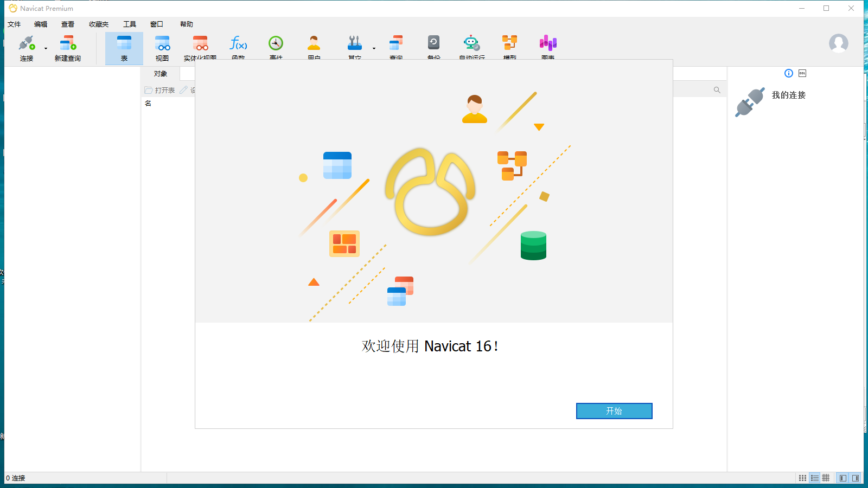The width and height of the screenshot is (868, 488).
Task: Select the 图表 (Charts) toolbar icon
Action: pos(548,43)
